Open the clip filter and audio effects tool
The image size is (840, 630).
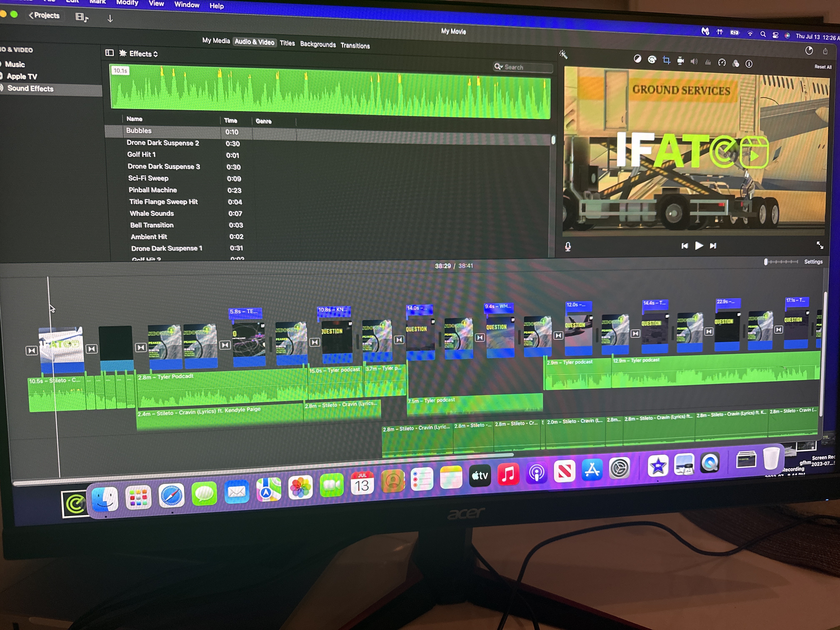[736, 63]
